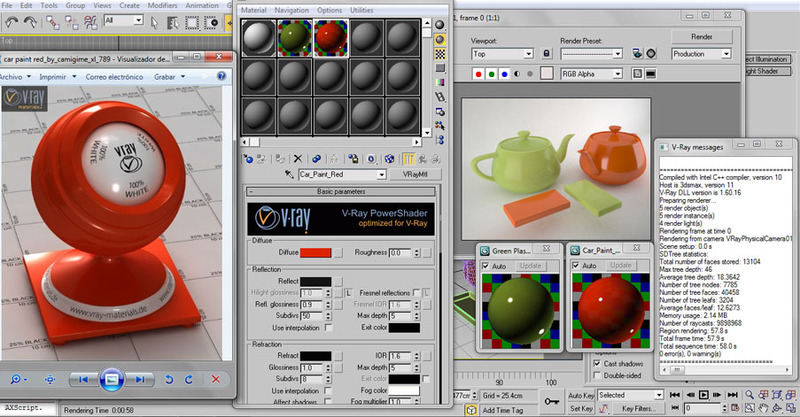The height and width of the screenshot is (417, 800).
Task: Click the key icon beside Auto Key
Action: 551,401
